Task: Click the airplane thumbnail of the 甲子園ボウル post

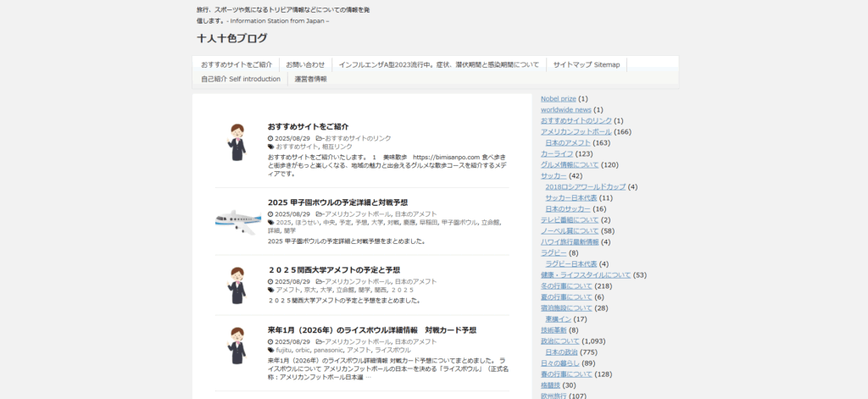Action: (x=237, y=221)
